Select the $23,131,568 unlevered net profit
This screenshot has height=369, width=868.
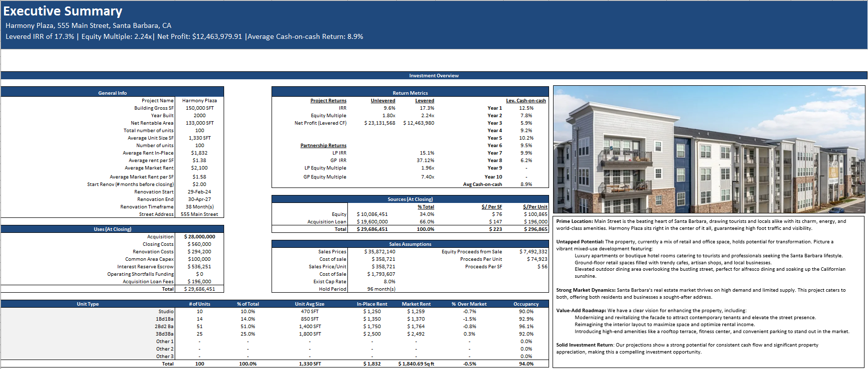click(x=379, y=123)
